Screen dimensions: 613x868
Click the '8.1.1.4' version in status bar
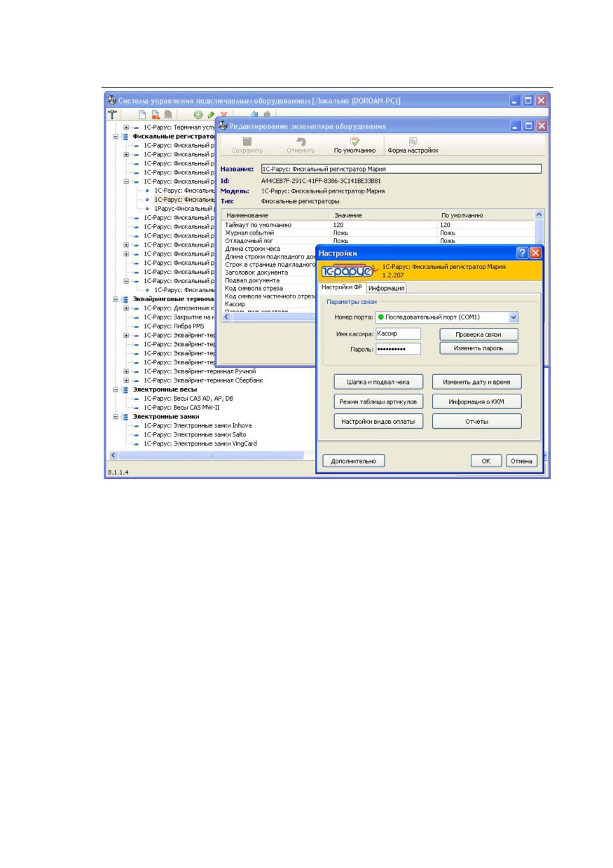pyautogui.click(x=118, y=473)
